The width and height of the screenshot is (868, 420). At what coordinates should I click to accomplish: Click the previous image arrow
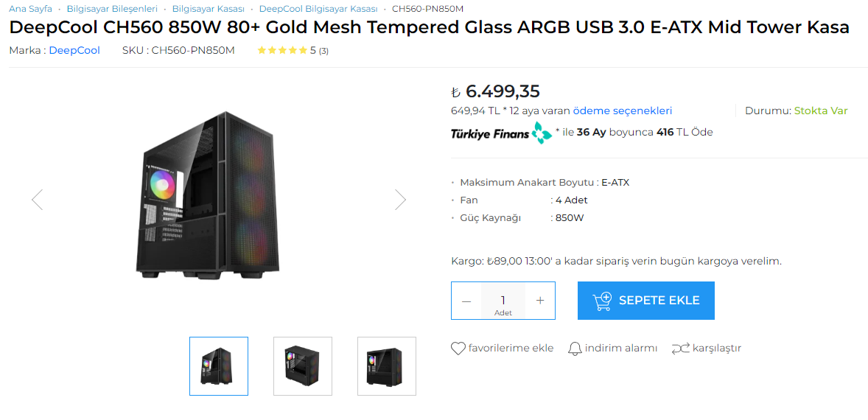(37, 200)
